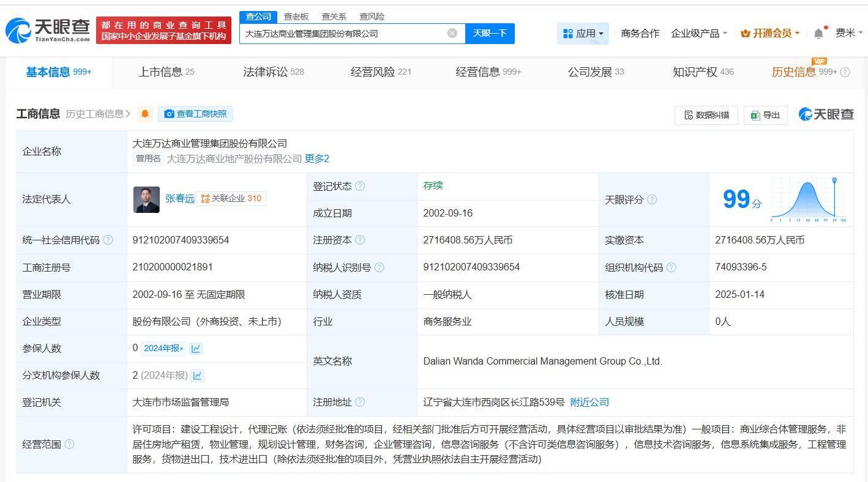The image size is (868, 482).
Task: Open 商务合作 link in header
Action: [640, 34]
